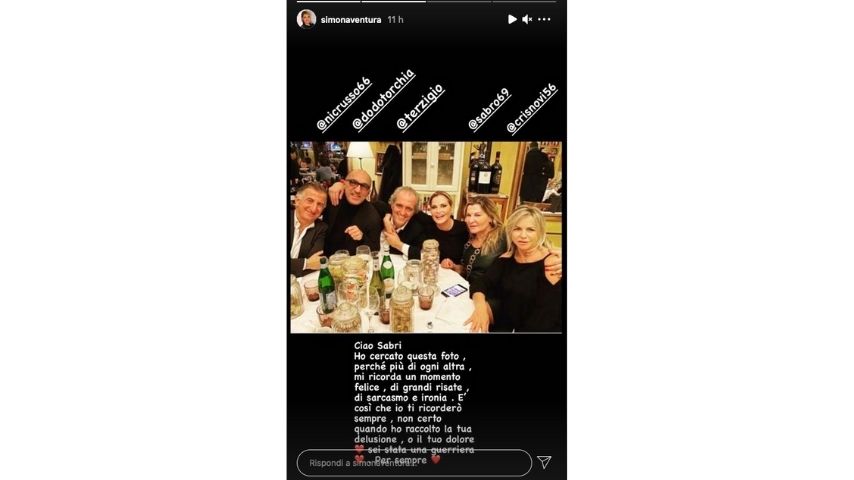Go to the last story progress segment
The image size is (854, 480).
[x=524, y=2]
